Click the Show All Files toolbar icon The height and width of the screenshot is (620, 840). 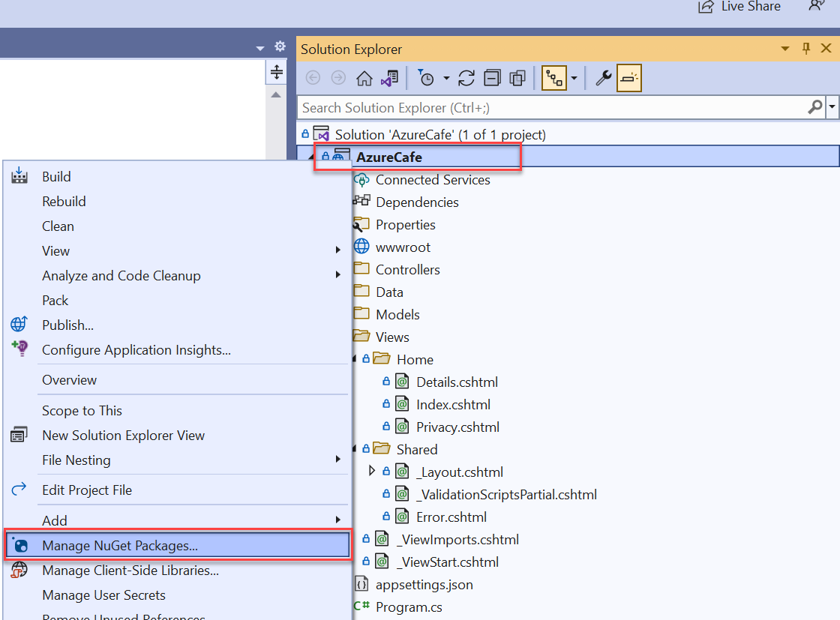tap(517, 78)
